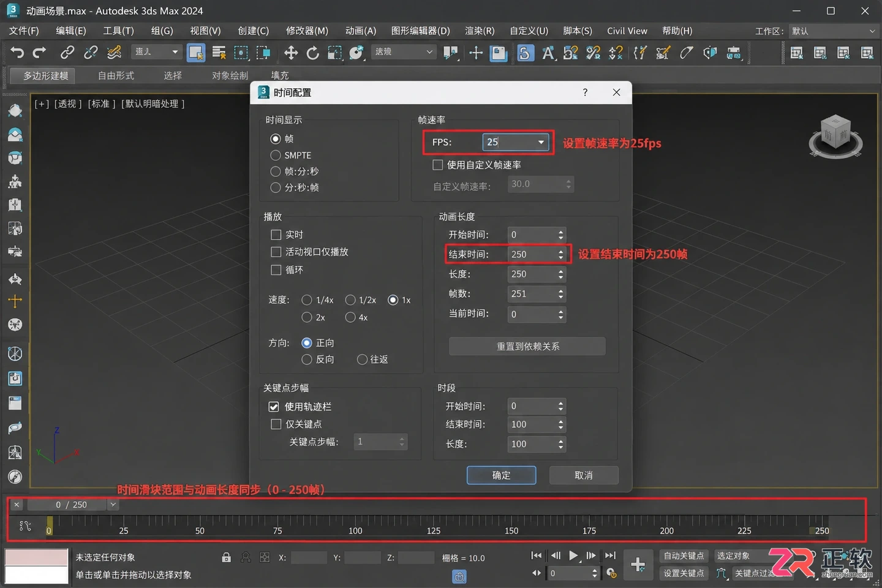Select the Frames (帧) time display radio
882x588 pixels.
pyautogui.click(x=276, y=139)
